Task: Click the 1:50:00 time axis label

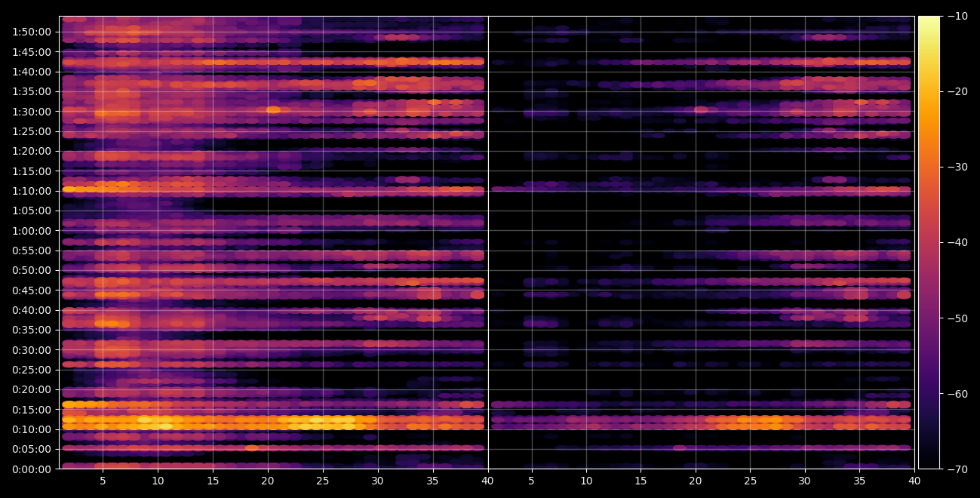Action: point(32,32)
